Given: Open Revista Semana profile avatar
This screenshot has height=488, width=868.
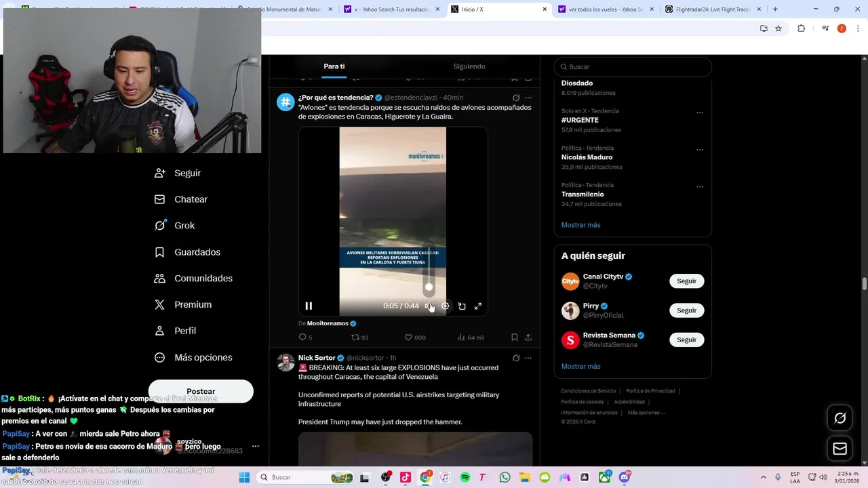Looking at the screenshot, I should pyautogui.click(x=570, y=340).
